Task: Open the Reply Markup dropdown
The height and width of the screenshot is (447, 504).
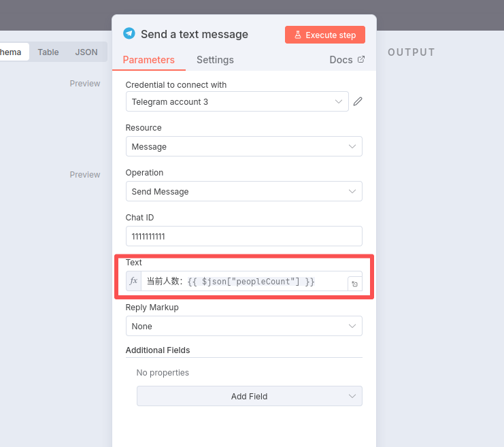Action: click(243, 326)
